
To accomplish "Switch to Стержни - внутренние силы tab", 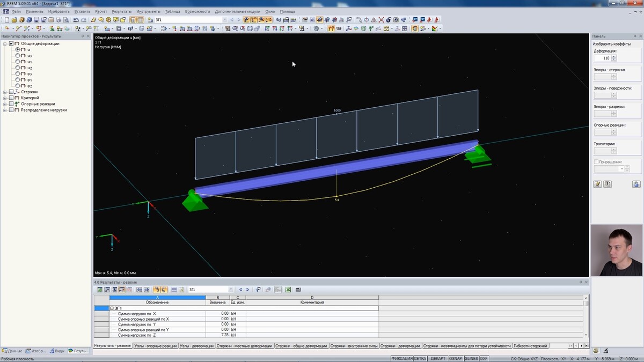I will [x=354, y=346].
